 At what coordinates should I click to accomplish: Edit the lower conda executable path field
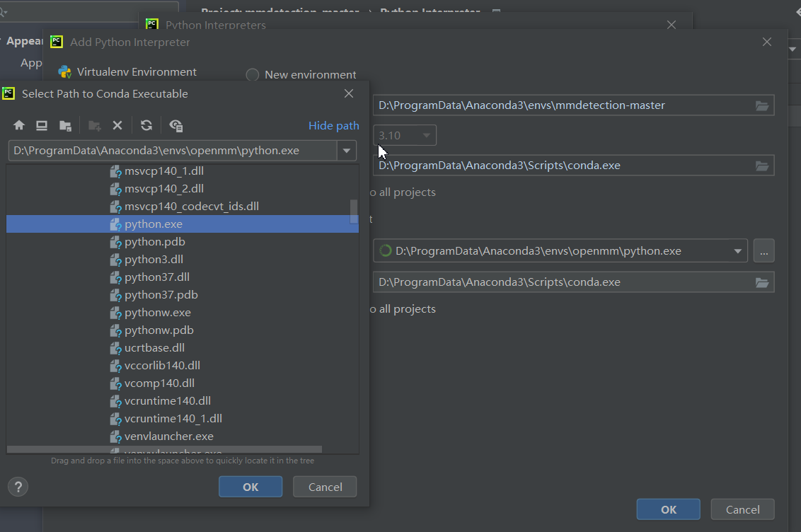tap(563, 282)
